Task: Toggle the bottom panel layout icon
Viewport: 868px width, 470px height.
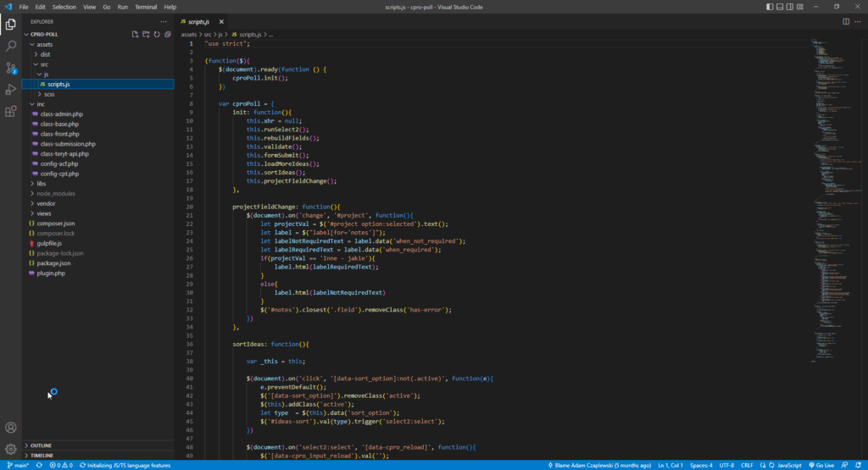Action: pos(780,7)
